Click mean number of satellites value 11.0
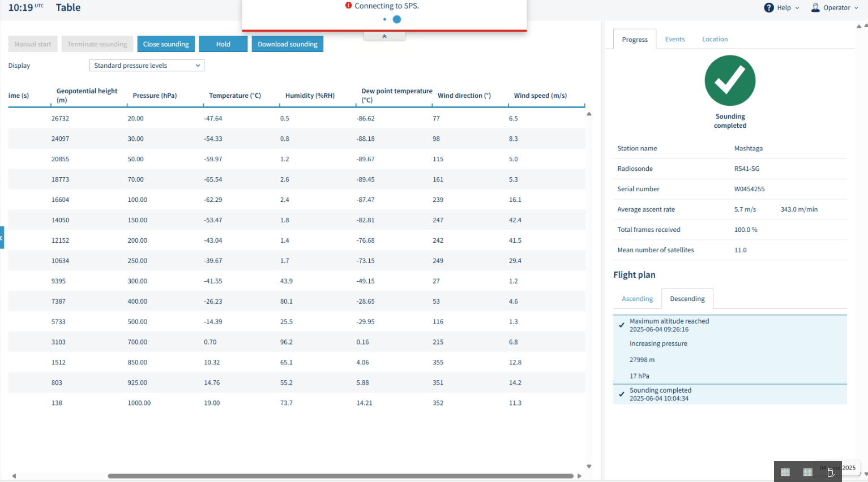Screen dimensions: 868x482 [741, 251]
